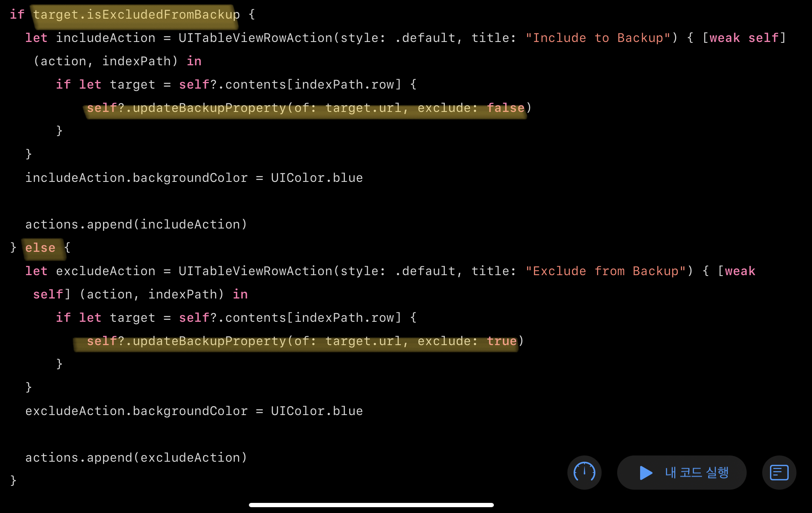The height and width of the screenshot is (513, 812).
Task: Click the excludeAction variable declaration name
Action: [x=105, y=271]
